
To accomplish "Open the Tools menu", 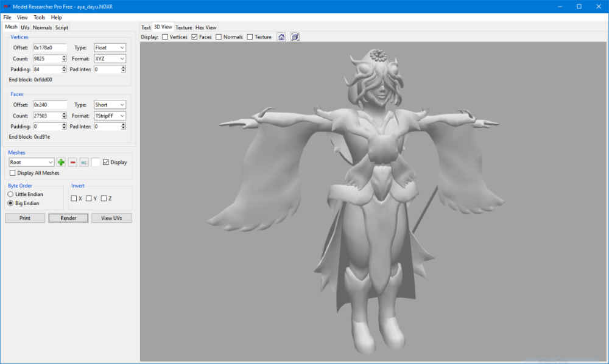I will coord(39,18).
